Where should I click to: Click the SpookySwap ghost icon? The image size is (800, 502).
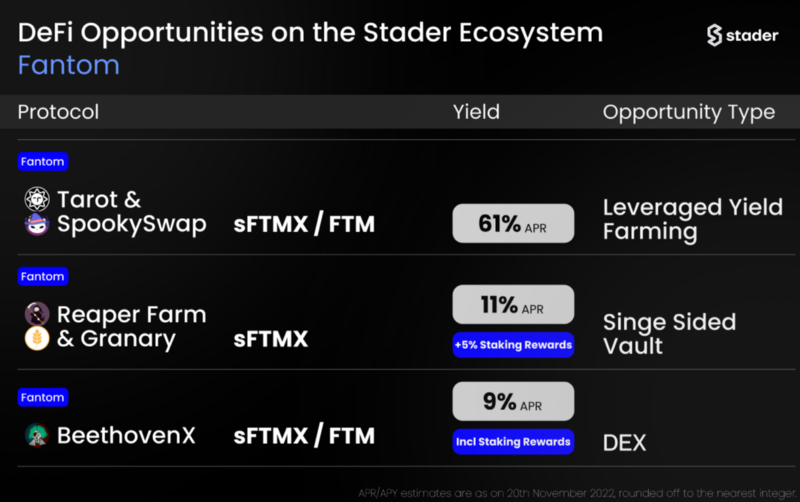37,223
